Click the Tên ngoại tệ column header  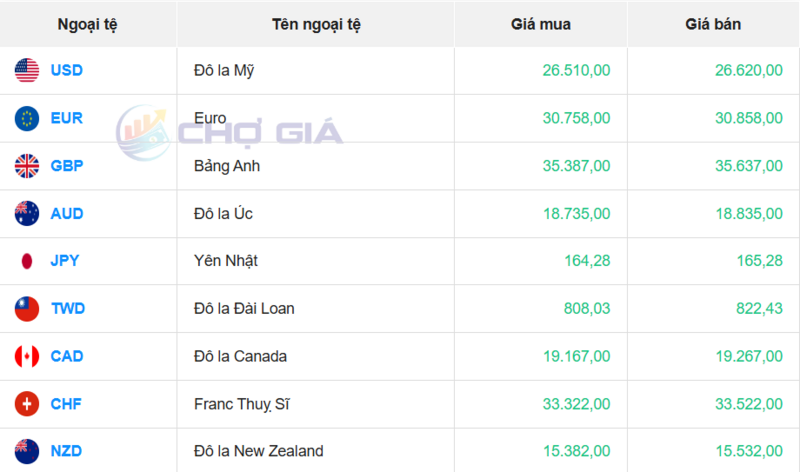315,23
